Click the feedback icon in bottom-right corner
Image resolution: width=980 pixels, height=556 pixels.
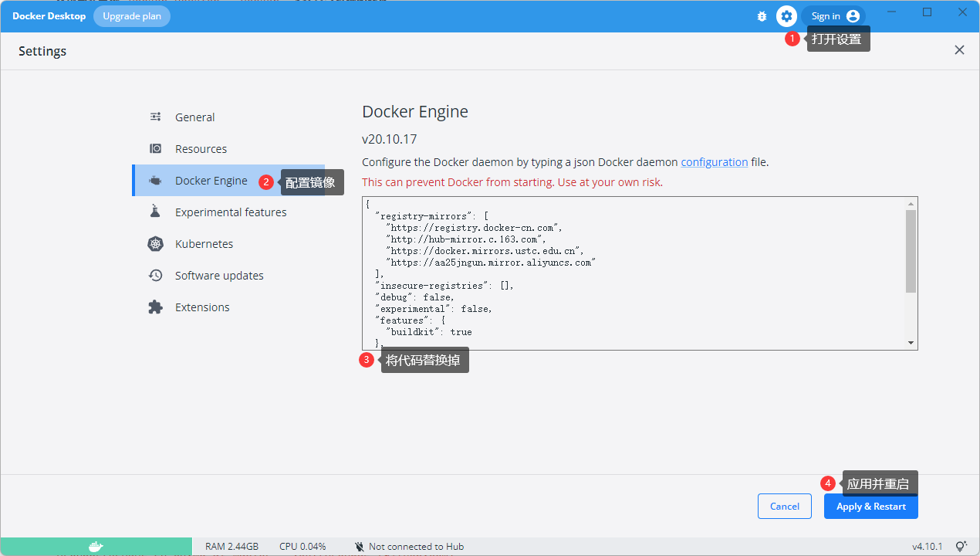click(x=961, y=546)
